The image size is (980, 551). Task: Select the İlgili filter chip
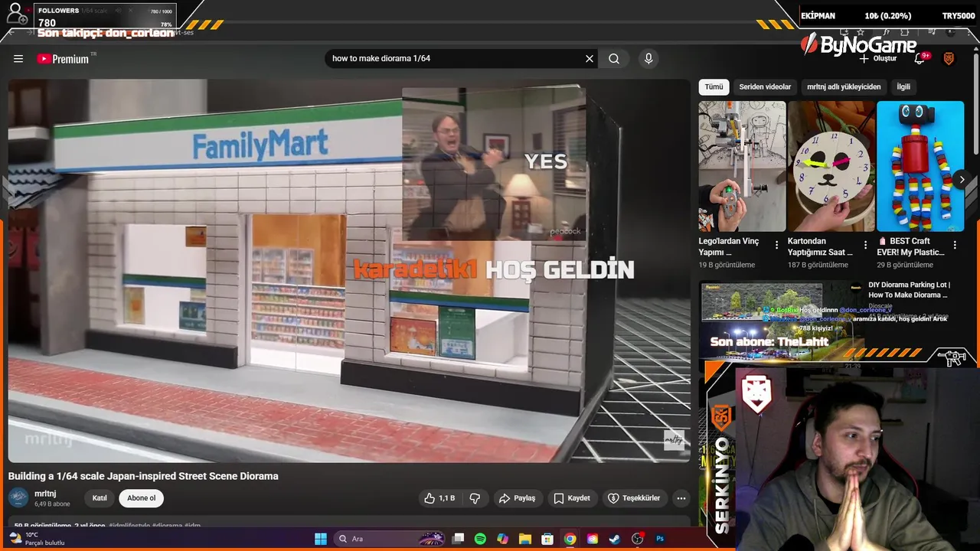point(903,86)
